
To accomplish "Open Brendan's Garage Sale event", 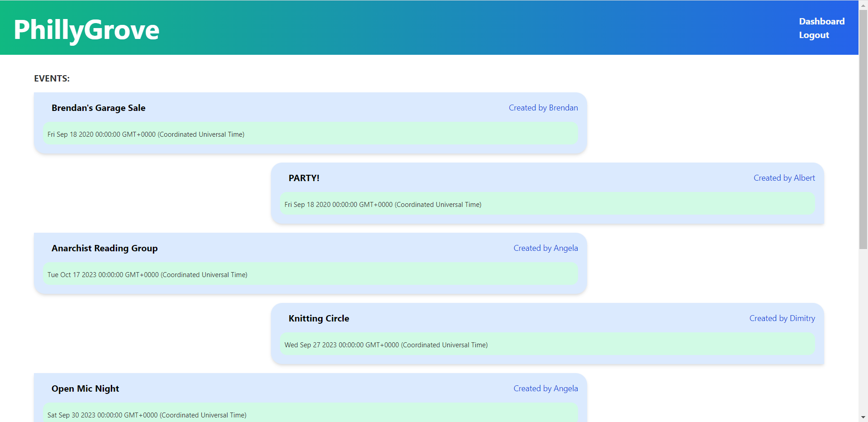I will click(98, 108).
